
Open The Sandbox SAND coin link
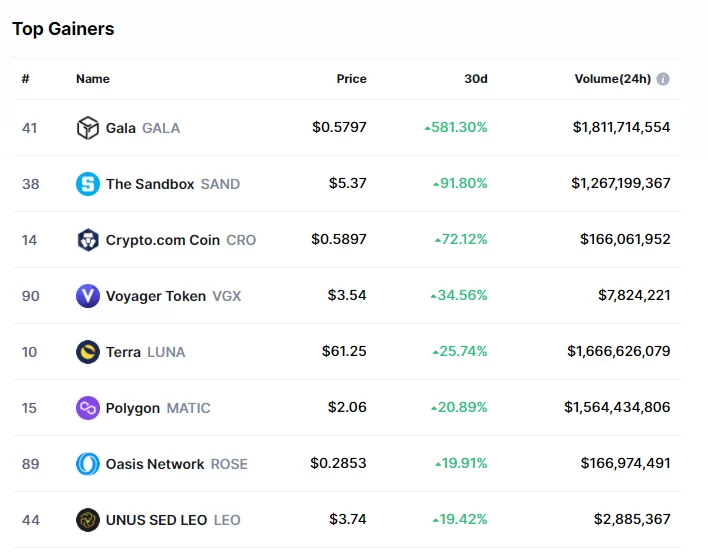172,184
